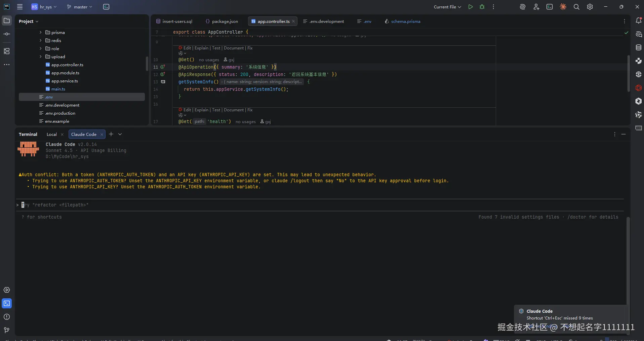644x341 pixels.
Task: Open the Database tool window icon
Action: 639,47
